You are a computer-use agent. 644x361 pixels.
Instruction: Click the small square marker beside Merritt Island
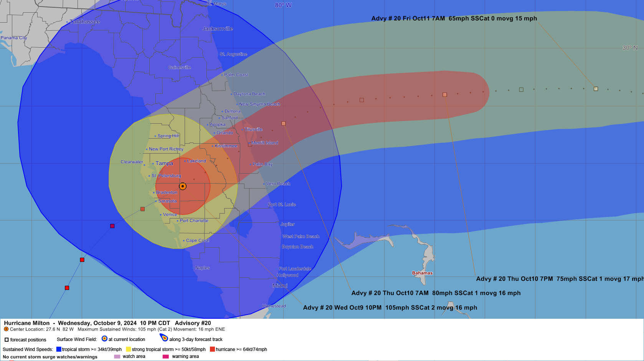(x=250, y=144)
